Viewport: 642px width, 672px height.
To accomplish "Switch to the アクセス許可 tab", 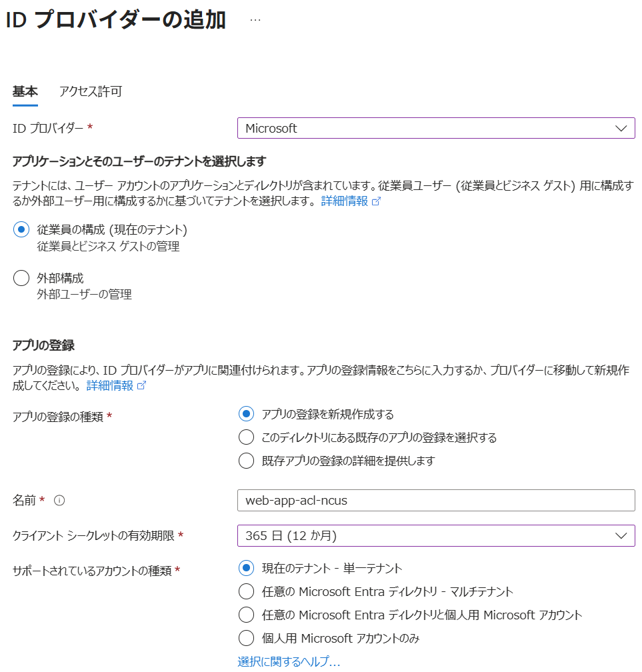I will point(91,92).
